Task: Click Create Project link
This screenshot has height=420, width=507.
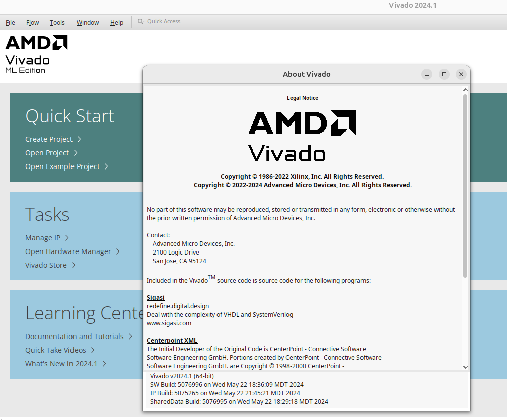Action: (49, 139)
